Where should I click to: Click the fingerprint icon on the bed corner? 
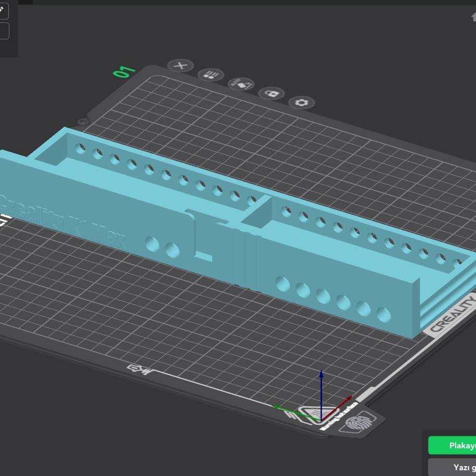[x=357, y=422]
